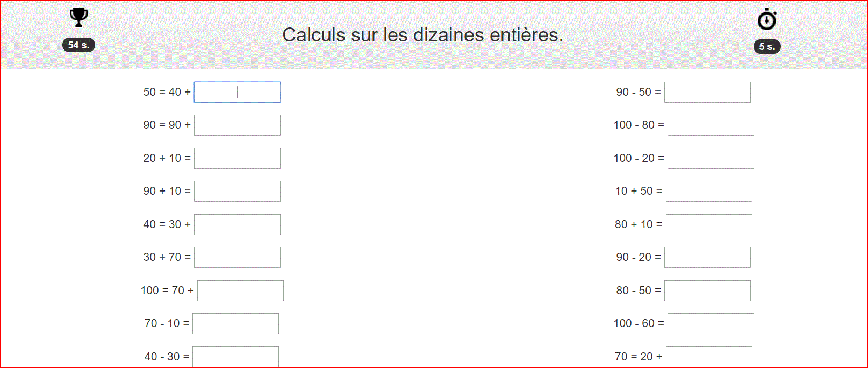868x368 pixels.
Task: Click the trophy icon
Action: coord(79,18)
